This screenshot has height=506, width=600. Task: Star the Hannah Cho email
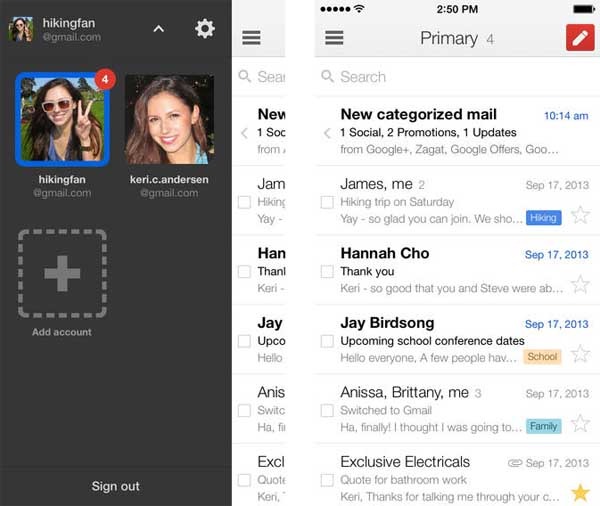click(x=580, y=284)
